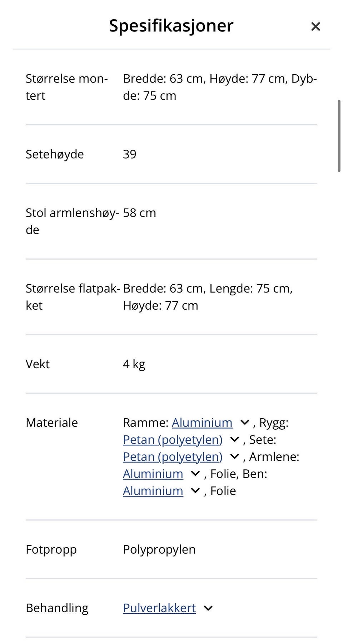Screen dimensions: 343x644
Task: Expand chevron beside Ramme Aluminium
Action: (245, 423)
